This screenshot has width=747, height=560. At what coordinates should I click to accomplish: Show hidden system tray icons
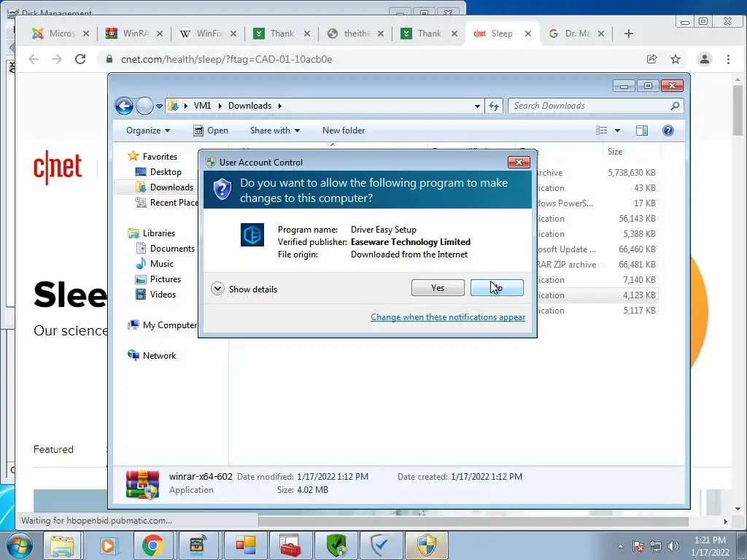620,546
